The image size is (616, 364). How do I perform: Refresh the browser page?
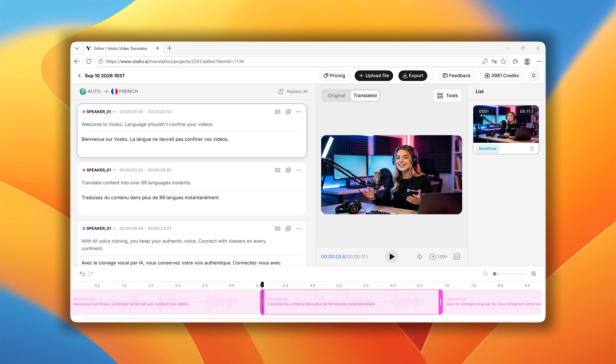(x=89, y=61)
